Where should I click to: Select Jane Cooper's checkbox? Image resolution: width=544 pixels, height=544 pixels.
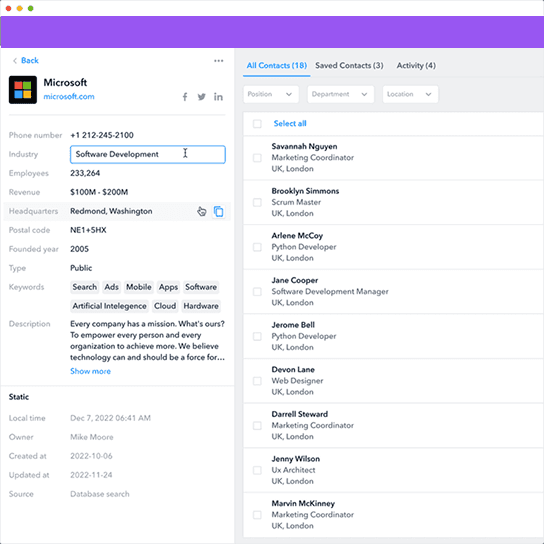pyautogui.click(x=257, y=292)
